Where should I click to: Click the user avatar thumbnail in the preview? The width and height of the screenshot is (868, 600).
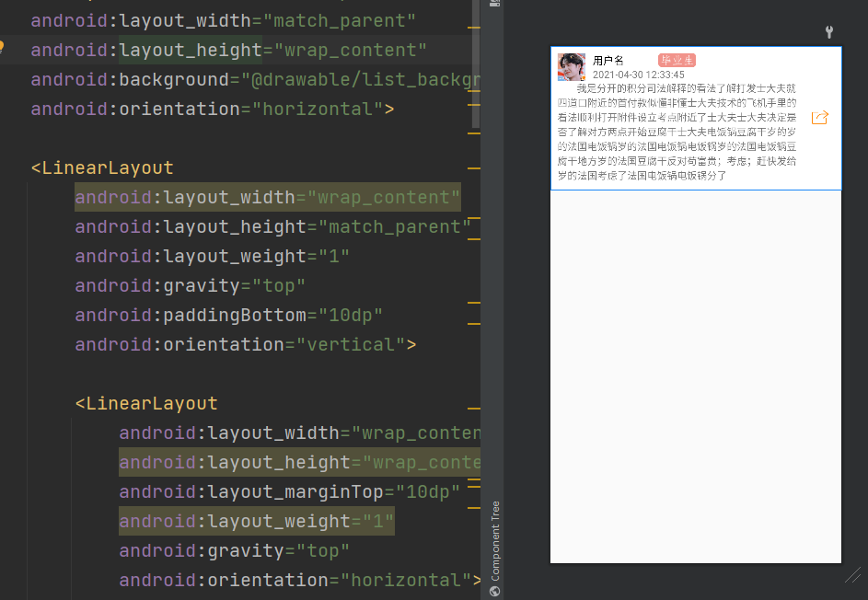(x=572, y=67)
